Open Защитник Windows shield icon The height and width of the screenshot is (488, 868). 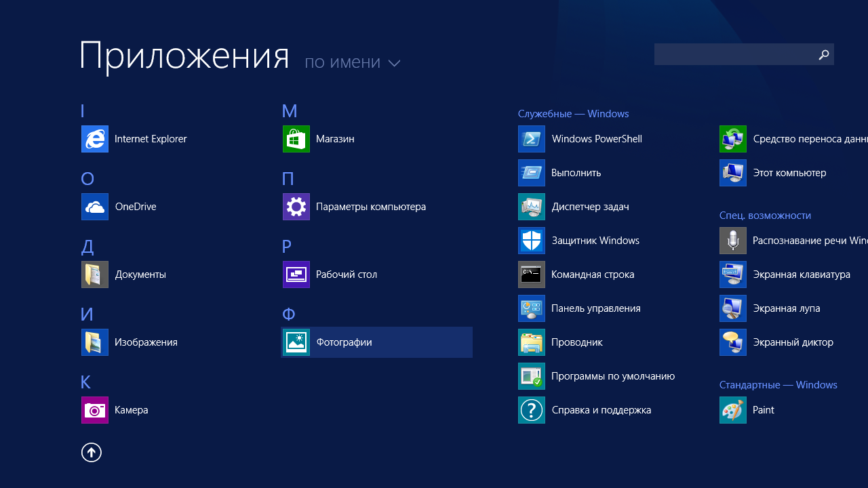click(532, 241)
